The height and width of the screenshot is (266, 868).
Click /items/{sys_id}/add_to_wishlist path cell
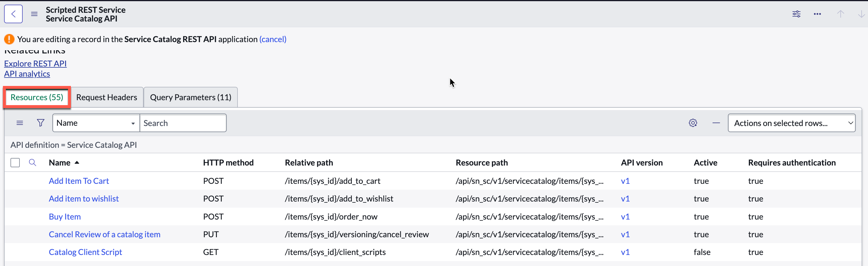339,199
